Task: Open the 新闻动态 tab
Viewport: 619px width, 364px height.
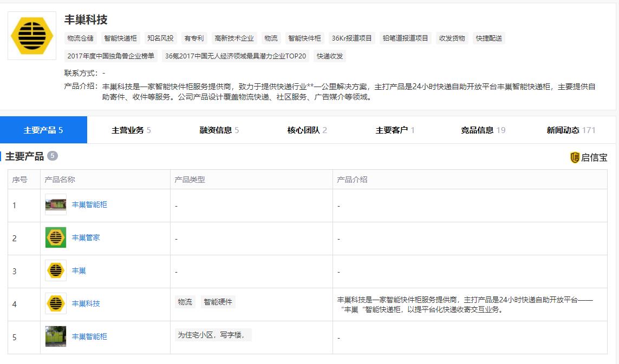Action: pos(571,130)
